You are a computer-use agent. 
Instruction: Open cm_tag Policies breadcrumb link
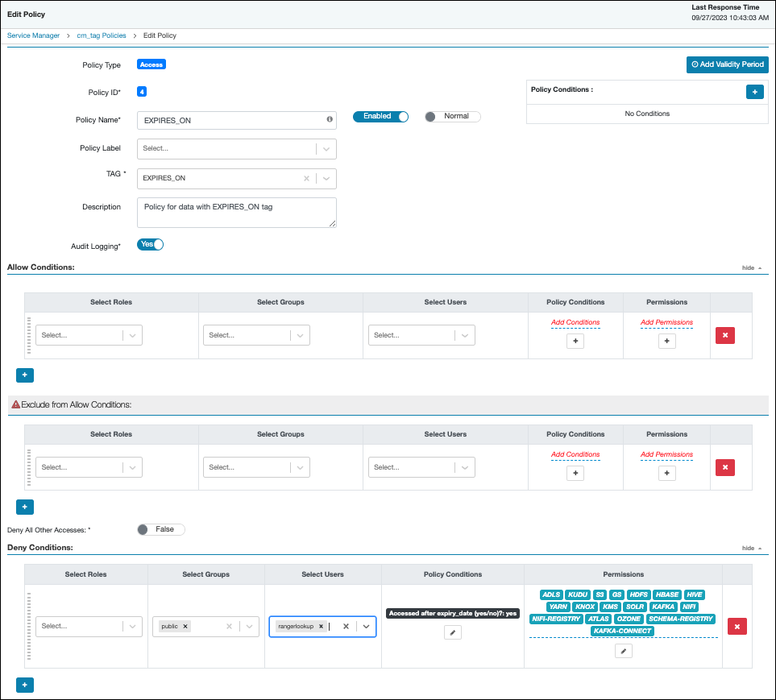(x=102, y=35)
